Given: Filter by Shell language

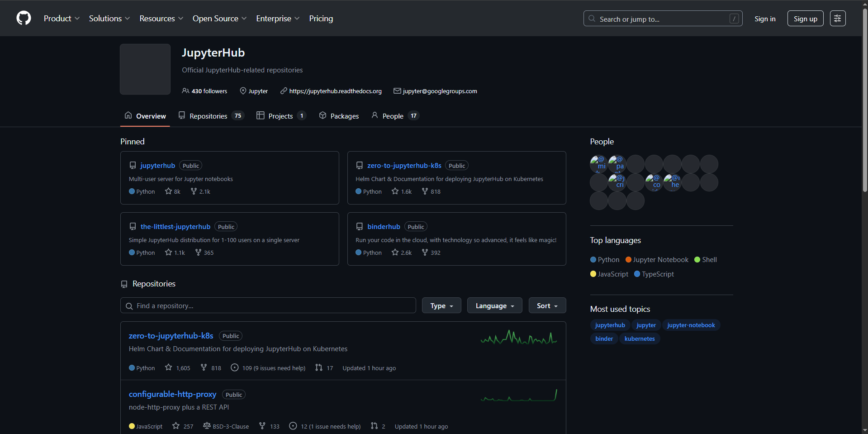Looking at the screenshot, I should point(706,260).
